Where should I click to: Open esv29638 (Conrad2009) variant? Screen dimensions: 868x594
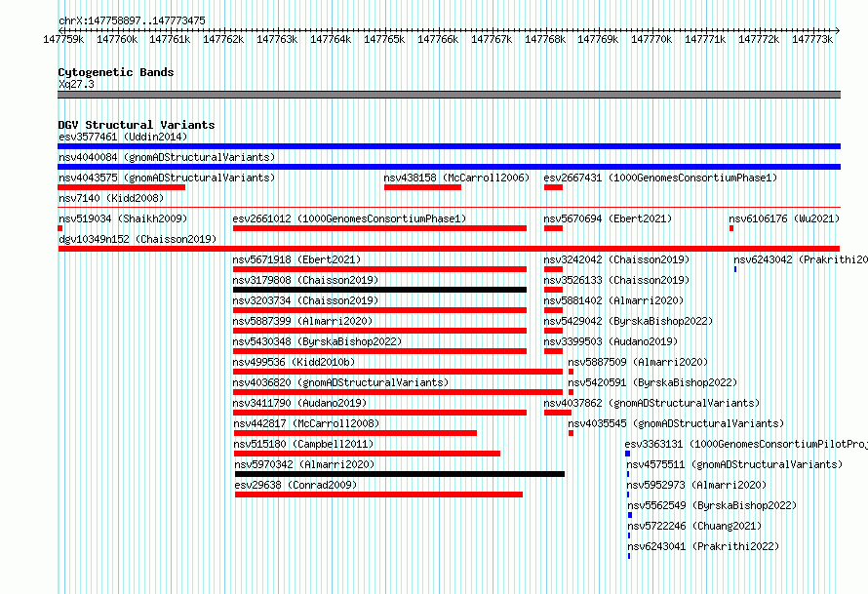[x=296, y=485]
